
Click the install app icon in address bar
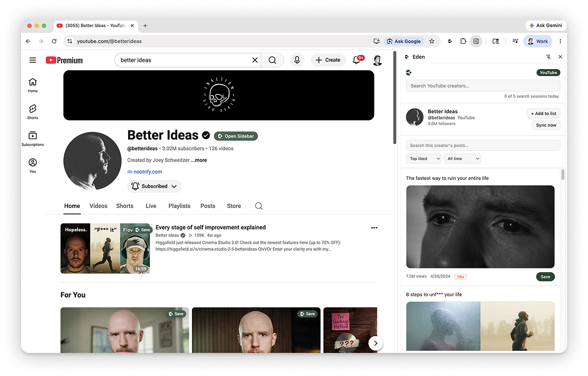[376, 41]
